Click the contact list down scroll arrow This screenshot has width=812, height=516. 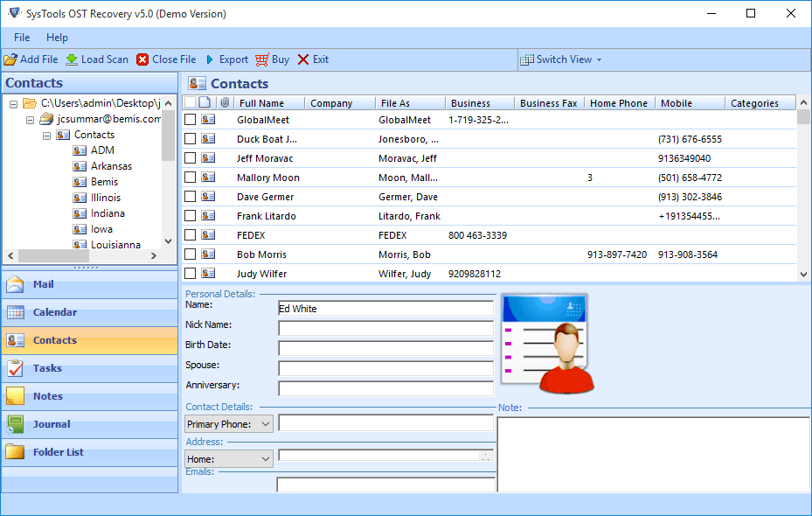[803, 275]
